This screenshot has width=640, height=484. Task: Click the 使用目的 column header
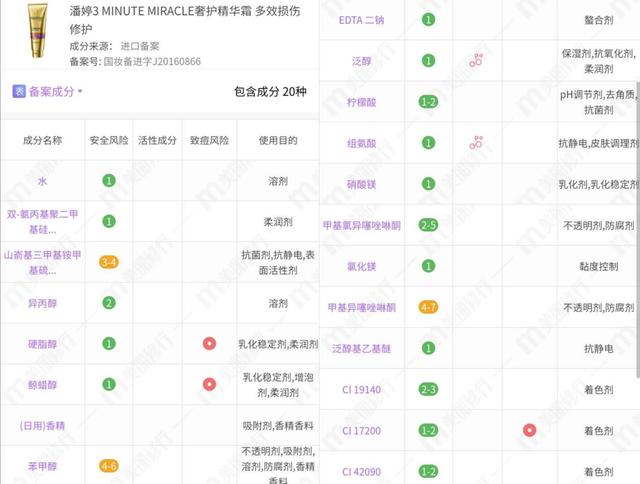coord(278,140)
